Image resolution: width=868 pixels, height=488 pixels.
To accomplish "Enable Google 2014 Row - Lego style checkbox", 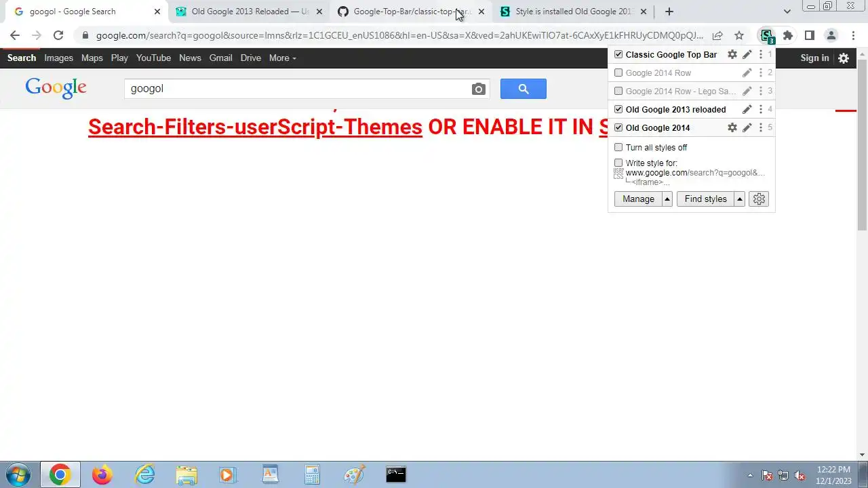I will pyautogui.click(x=618, y=91).
